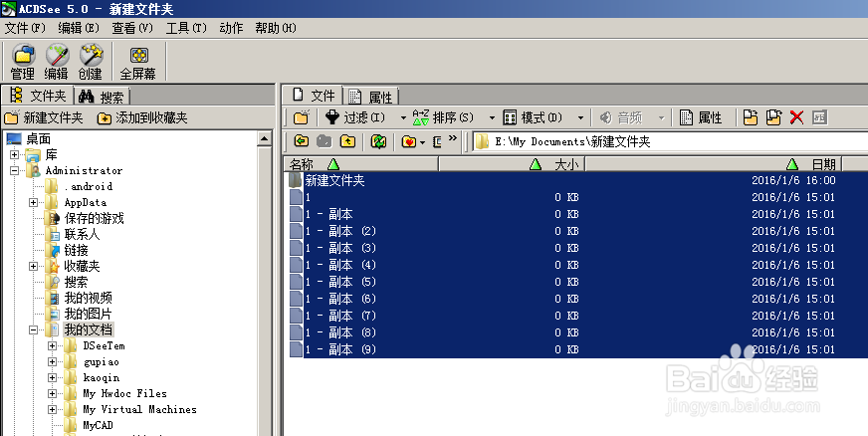This screenshot has height=436, width=868.
Task: Expand the AppData tree node
Action: (x=33, y=202)
